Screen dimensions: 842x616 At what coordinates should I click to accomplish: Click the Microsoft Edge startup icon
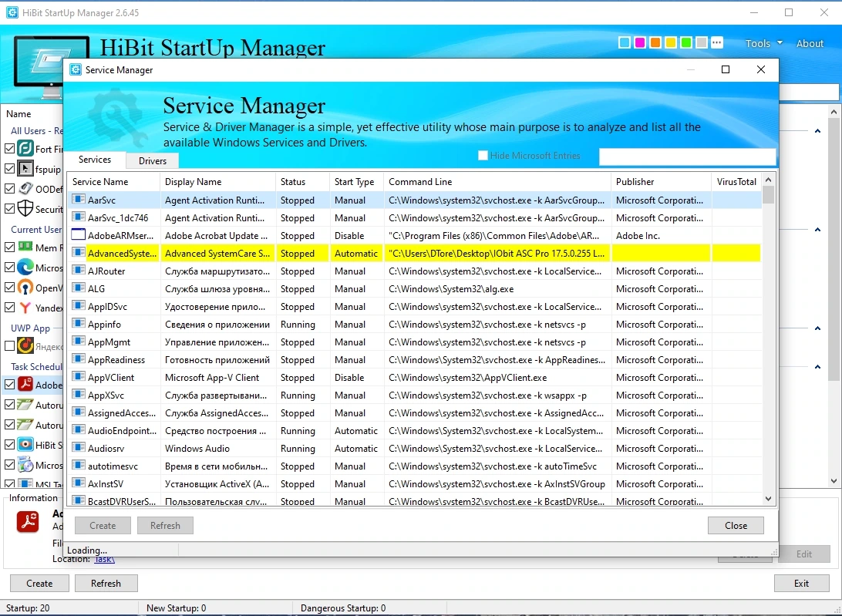pos(25,267)
